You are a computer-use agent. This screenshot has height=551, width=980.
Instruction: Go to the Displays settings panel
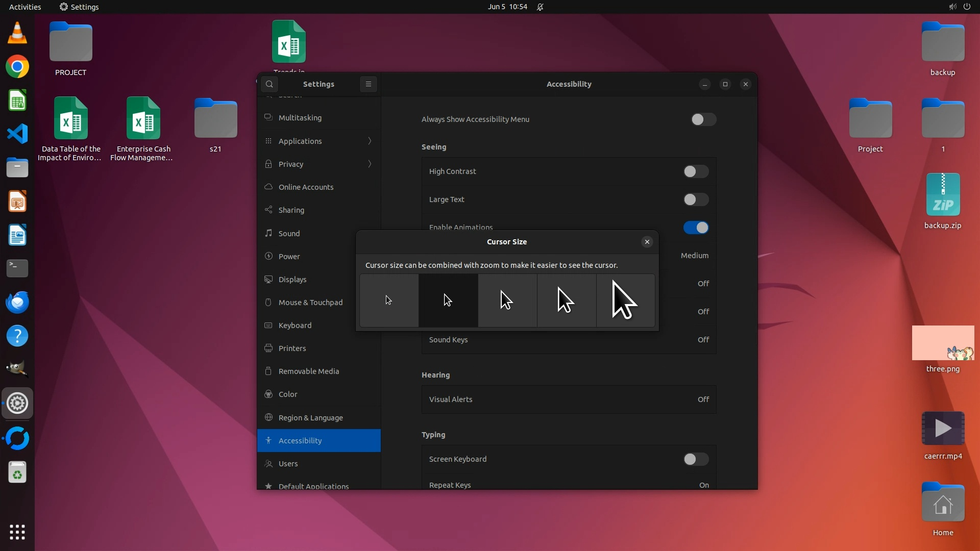pyautogui.click(x=292, y=280)
